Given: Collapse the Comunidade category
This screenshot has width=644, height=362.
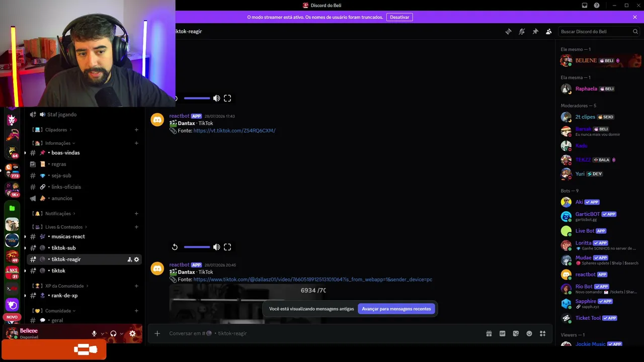Looking at the screenshot, I should (x=54, y=311).
